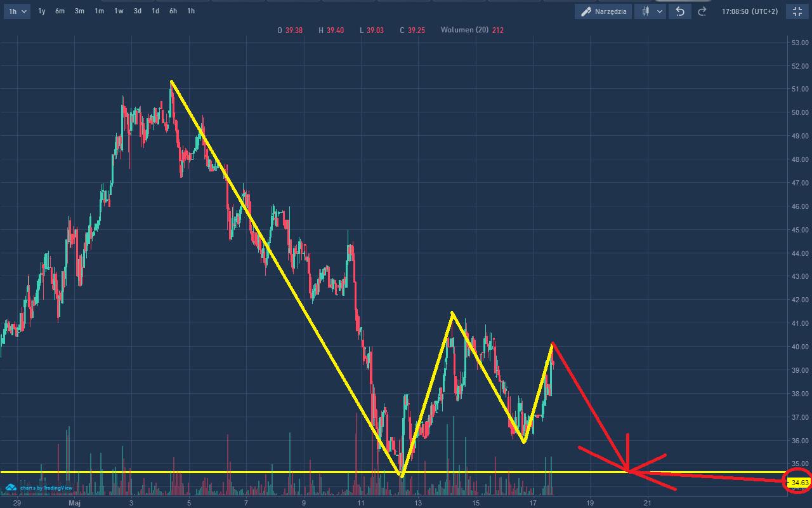
Task: Click the undo arrow icon
Action: tap(680, 11)
